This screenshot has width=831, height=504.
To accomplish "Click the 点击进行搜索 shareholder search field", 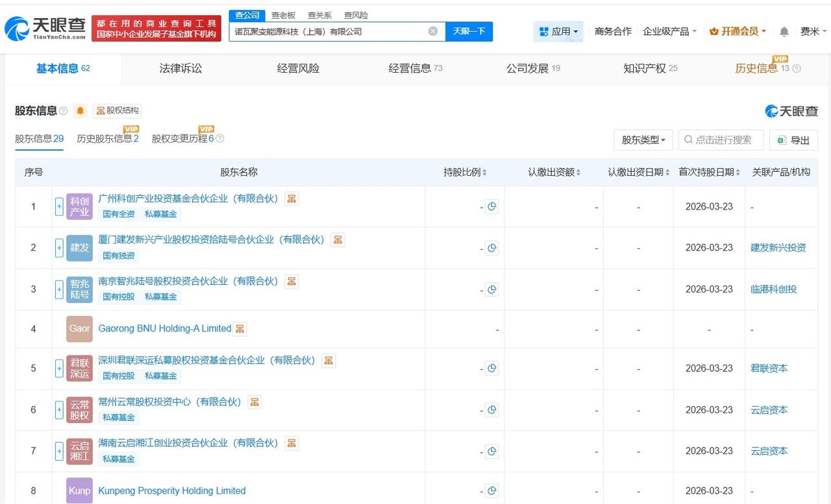I will click(x=721, y=139).
